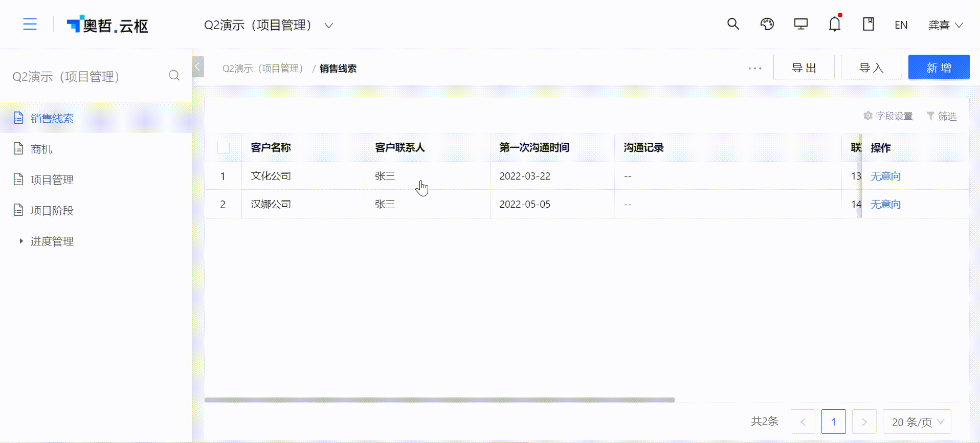Click 无意向 for the 文化公司 row
The width and height of the screenshot is (980, 443).
[886, 176]
